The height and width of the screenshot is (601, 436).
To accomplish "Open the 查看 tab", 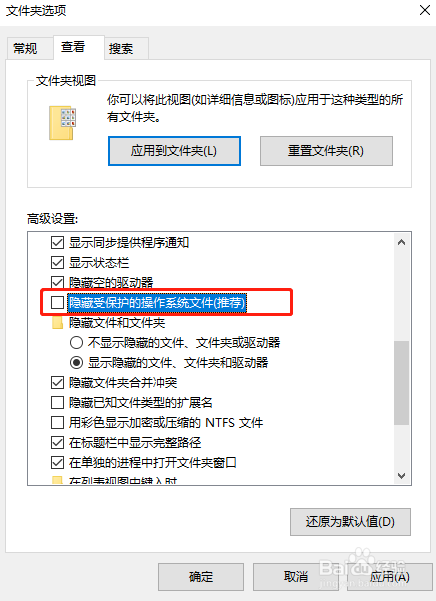I will pyautogui.click(x=73, y=47).
